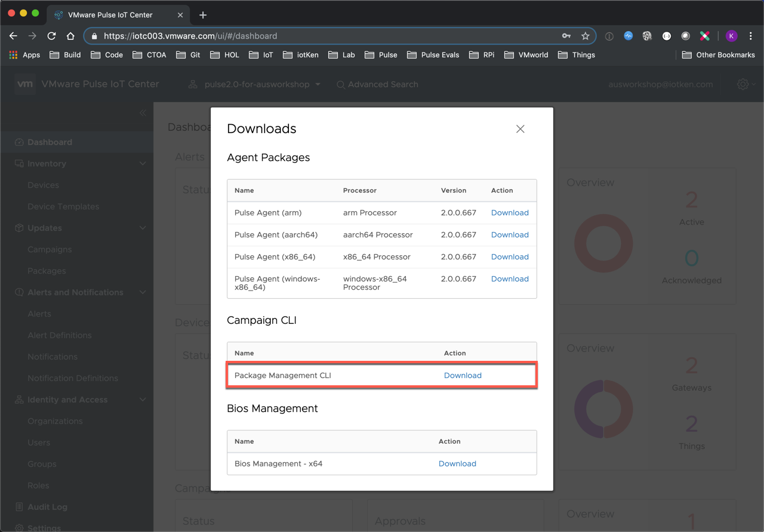Open Dashboard in the sidebar
The height and width of the screenshot is (532, 764).
(76, 142)
